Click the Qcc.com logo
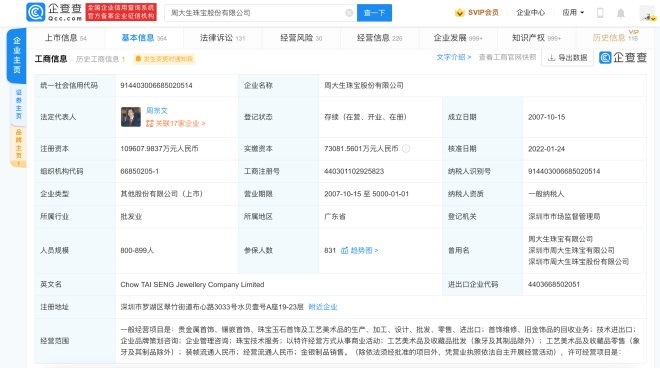The height and width of the screenshot is (368, 660). [54, 12]
